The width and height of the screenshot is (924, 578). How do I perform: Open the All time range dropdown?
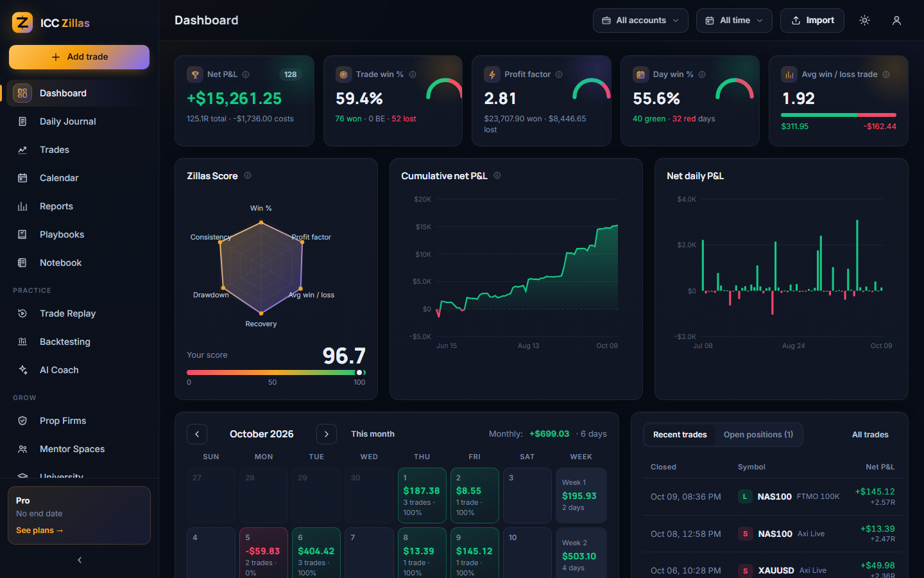[734, 21]
